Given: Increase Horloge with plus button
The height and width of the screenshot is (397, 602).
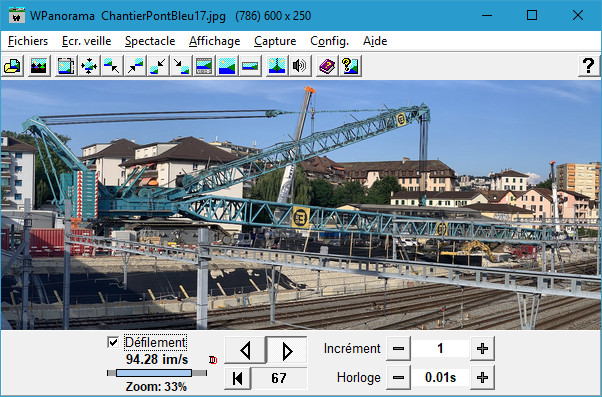Looking at the screenshot, I should pos(482,378).
